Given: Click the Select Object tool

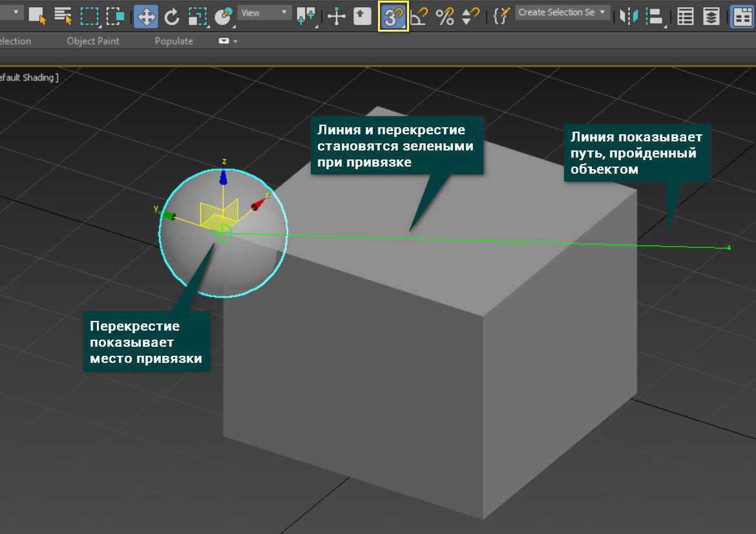Looking at the screenshot, I should click(x=37, y=15).
